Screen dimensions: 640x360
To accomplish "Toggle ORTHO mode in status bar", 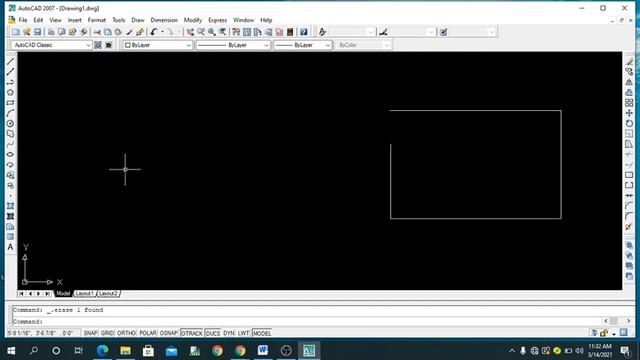I will 127,333.
